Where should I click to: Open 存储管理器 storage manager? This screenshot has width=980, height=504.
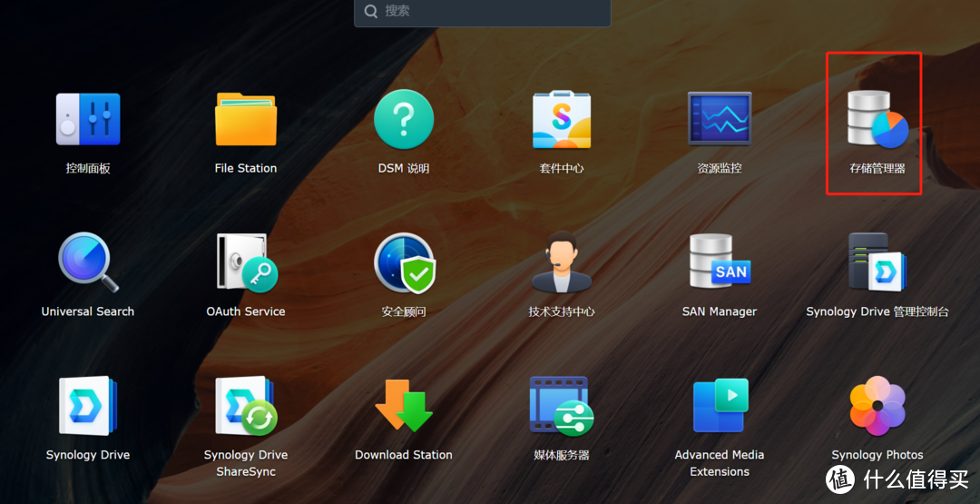[x=877, y=120]
